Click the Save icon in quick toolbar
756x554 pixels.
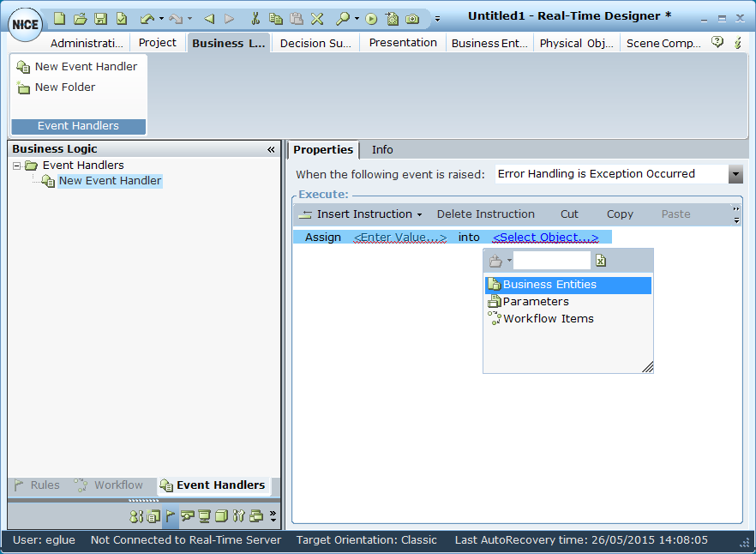click(x=100, y=18)
